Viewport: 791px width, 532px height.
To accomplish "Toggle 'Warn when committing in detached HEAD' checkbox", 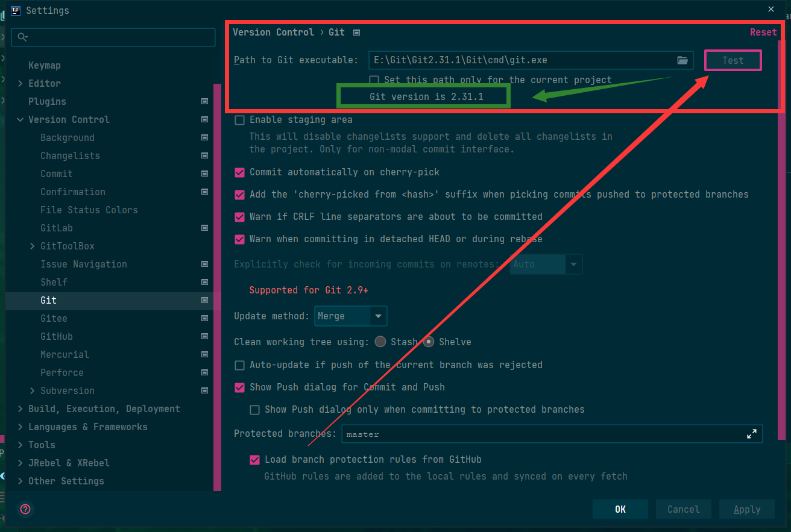I will pyautogui.click(x=239, y=239).
